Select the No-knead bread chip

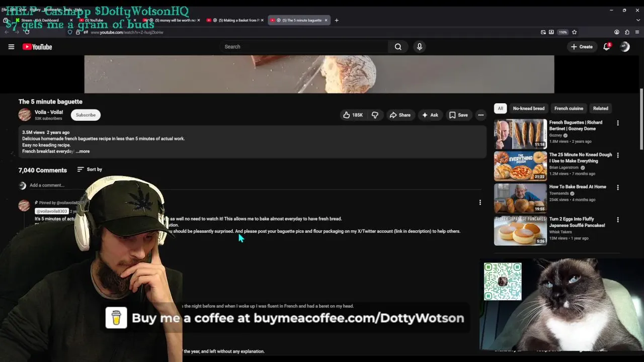[x=528, y=108]
